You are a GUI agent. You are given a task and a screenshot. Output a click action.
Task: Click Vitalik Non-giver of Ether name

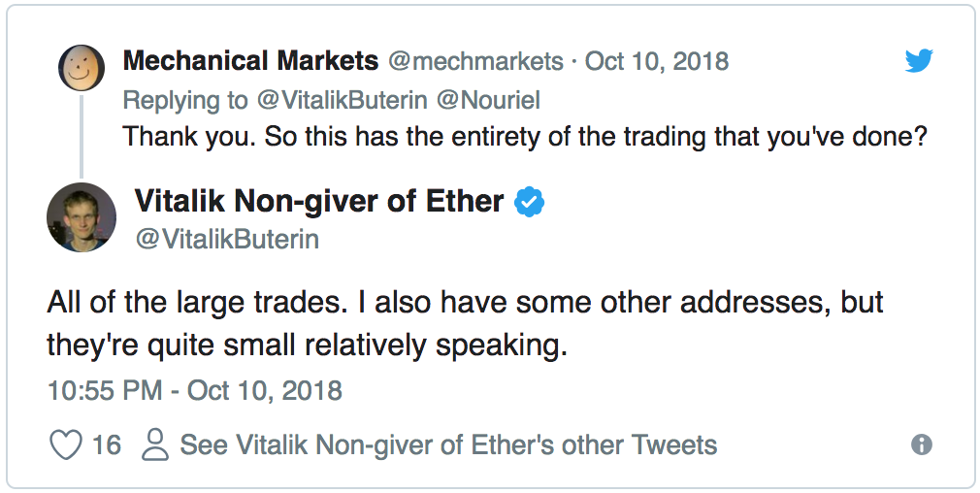(318, 201)
